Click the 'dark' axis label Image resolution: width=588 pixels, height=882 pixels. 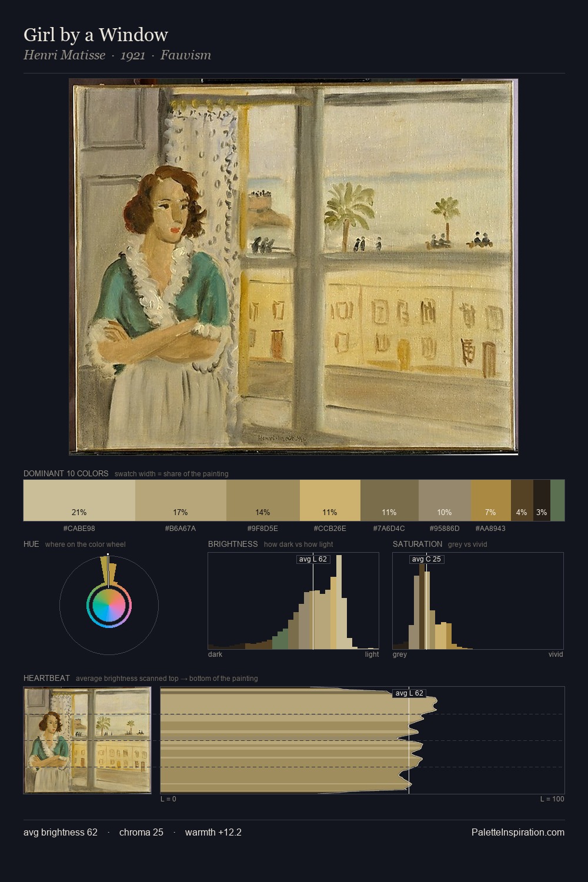click(x=215, y=654)
